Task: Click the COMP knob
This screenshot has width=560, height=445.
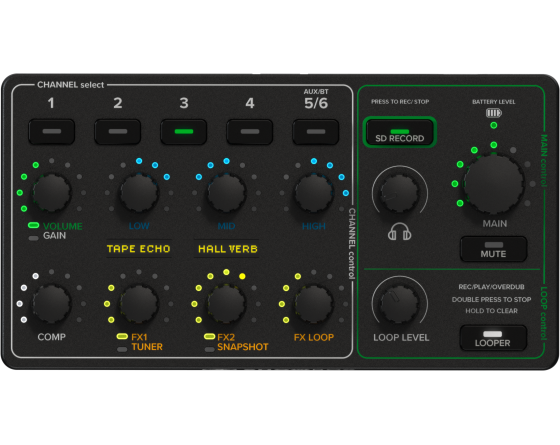Action: tap(52, 304)
